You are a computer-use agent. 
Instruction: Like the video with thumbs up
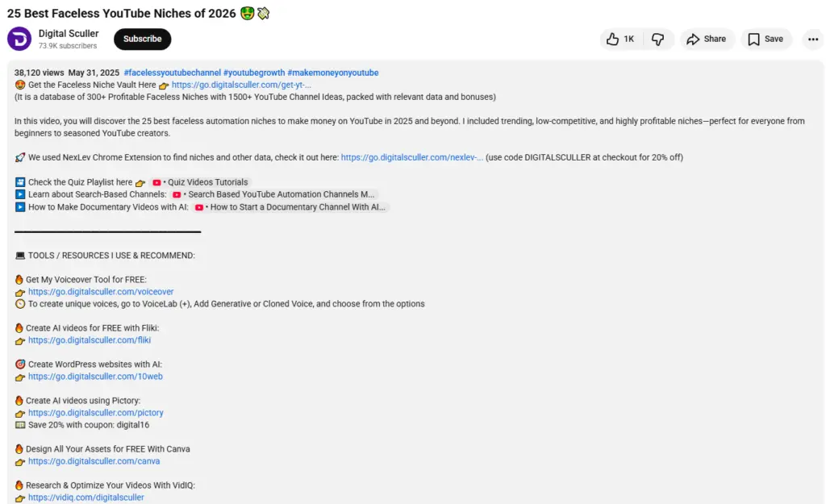[x=619, y=39]
